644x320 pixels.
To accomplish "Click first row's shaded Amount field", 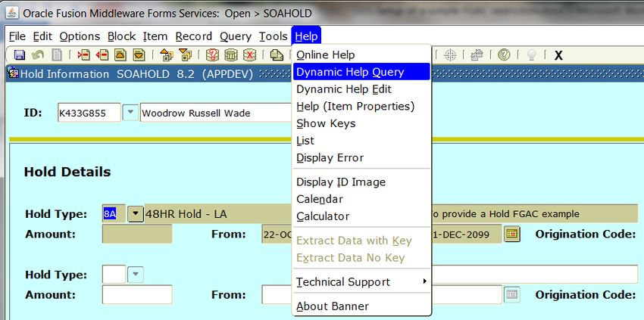I will pyautogui.click(x=137, y=235).
